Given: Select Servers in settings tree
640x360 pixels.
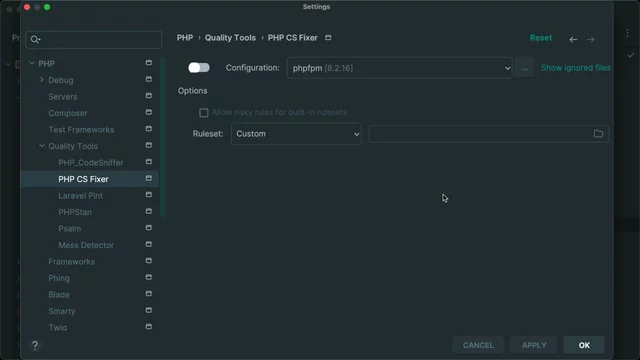Looking at the screenshot, I should click(63, 97).
